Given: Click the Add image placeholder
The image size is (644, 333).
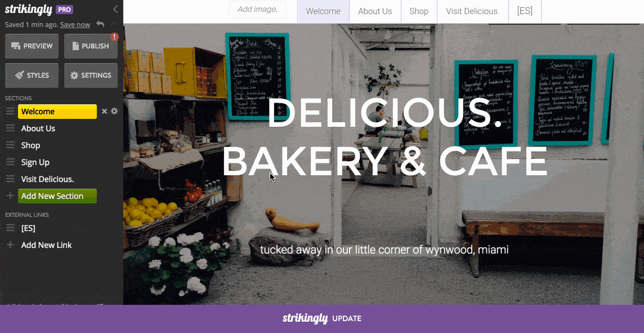Looking at the screenshot, I should pos(257,9).
